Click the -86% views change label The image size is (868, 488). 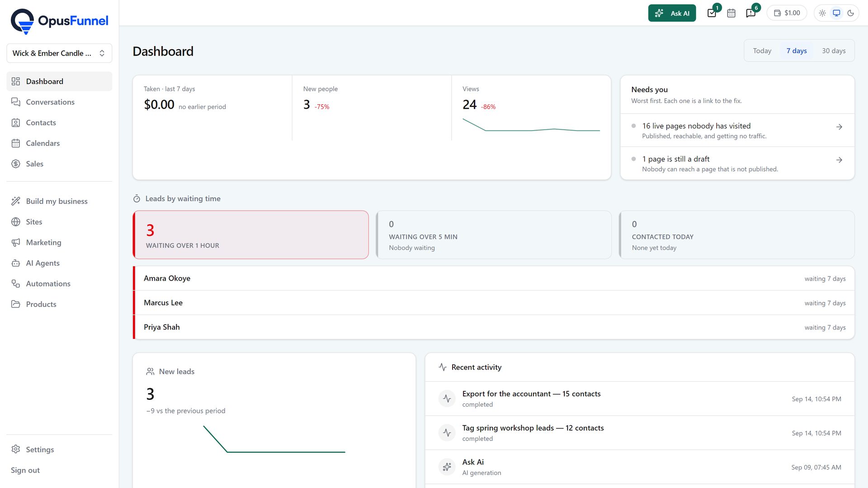488,107
